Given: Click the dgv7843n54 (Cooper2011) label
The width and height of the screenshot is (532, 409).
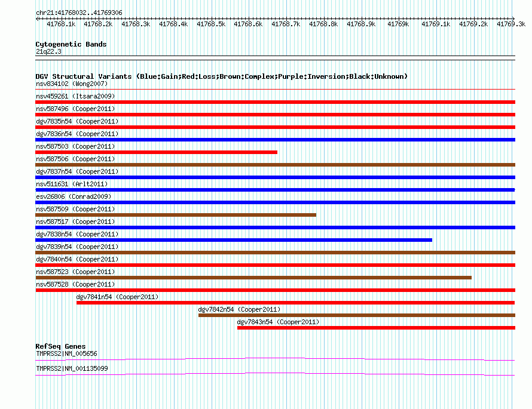Looking at the screenshot, I should pos(278,322).
